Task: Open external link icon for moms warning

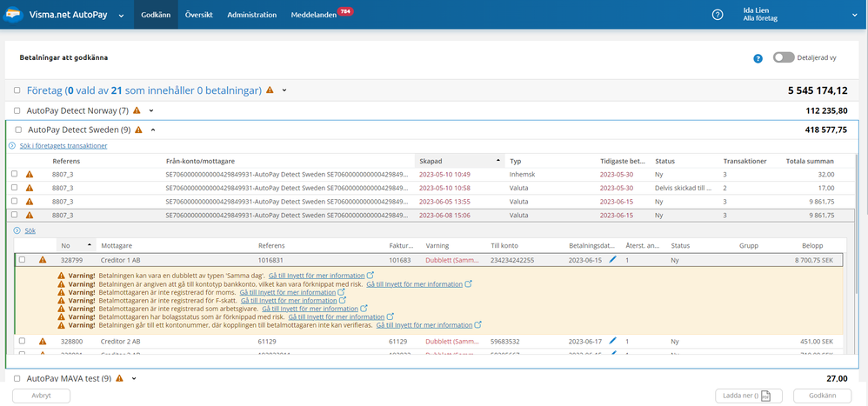Action: (342, 292)
